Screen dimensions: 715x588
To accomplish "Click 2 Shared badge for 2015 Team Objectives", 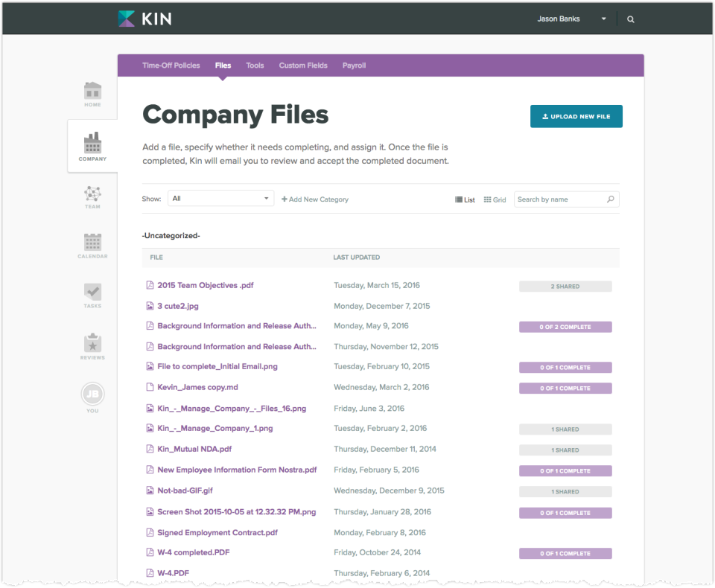I will [x=565, y=287].
